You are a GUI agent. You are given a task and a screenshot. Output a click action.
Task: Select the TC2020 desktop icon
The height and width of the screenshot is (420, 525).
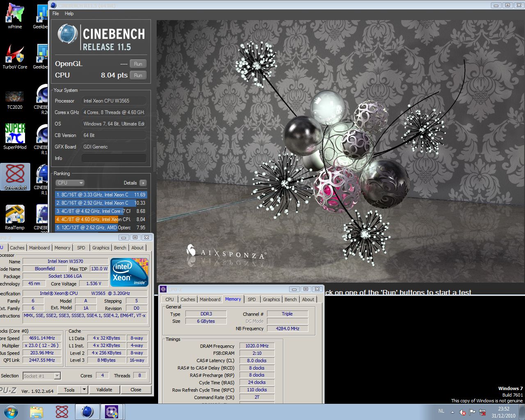[15, 100]
